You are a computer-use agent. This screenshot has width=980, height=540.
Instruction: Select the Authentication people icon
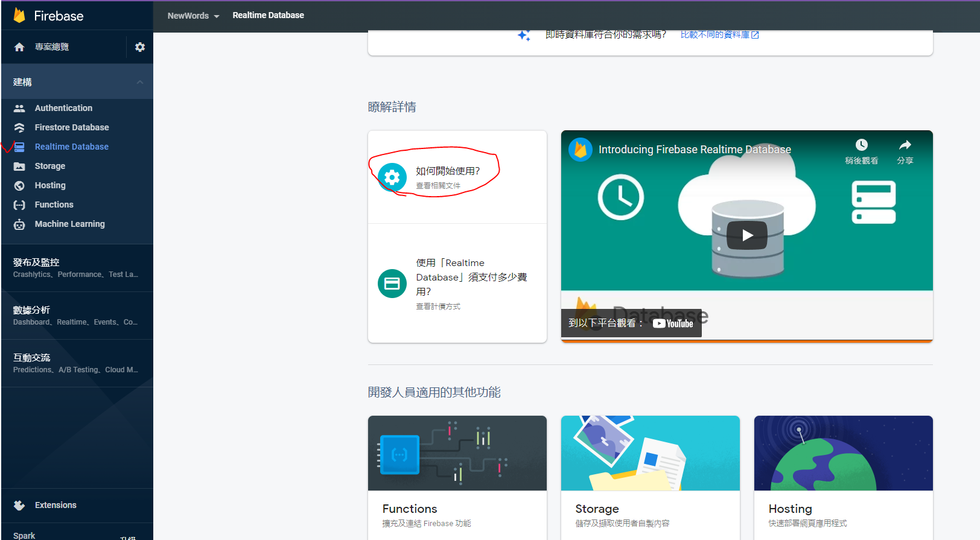(19, 108)
